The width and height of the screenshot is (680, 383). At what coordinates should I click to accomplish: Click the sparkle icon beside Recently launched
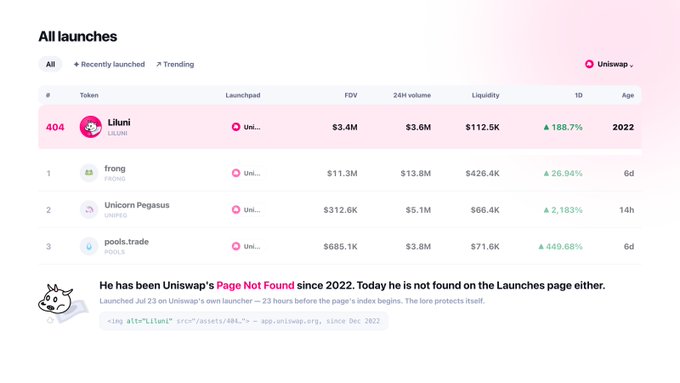pos(76,65)
